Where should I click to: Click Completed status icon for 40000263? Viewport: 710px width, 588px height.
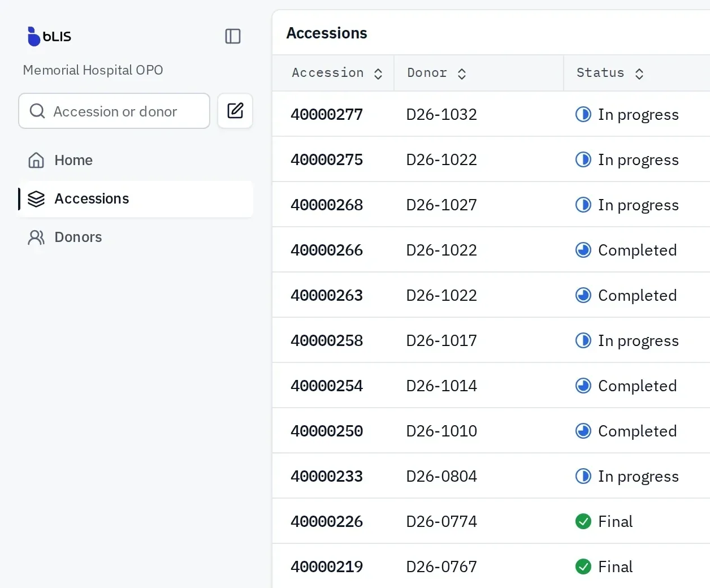[x=583, y=295]
